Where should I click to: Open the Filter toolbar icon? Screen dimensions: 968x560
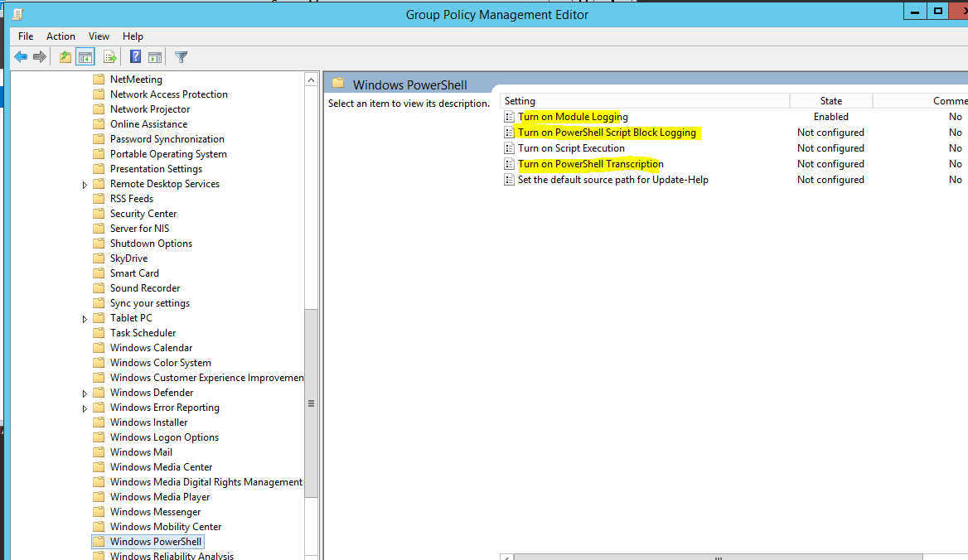click(181, 56)
